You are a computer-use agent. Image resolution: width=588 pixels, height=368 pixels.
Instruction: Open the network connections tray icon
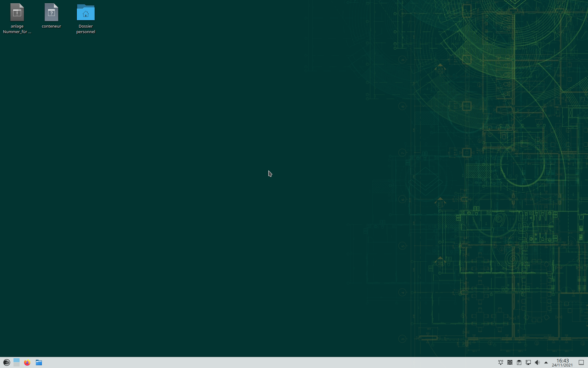pos(528,362)
